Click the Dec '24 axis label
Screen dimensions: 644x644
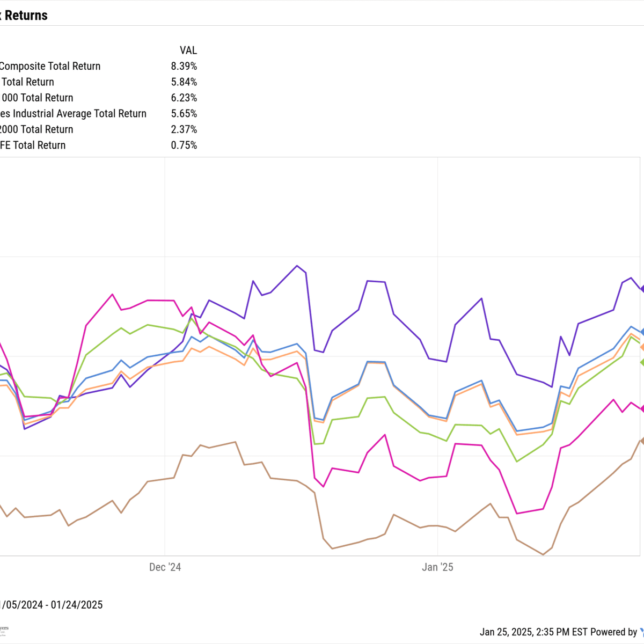(x=165, y=567)
